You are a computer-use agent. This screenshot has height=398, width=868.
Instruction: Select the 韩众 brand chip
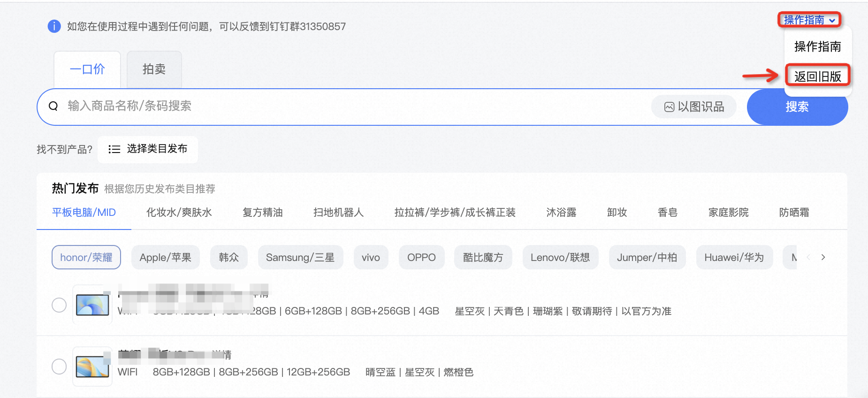(229, 257)
